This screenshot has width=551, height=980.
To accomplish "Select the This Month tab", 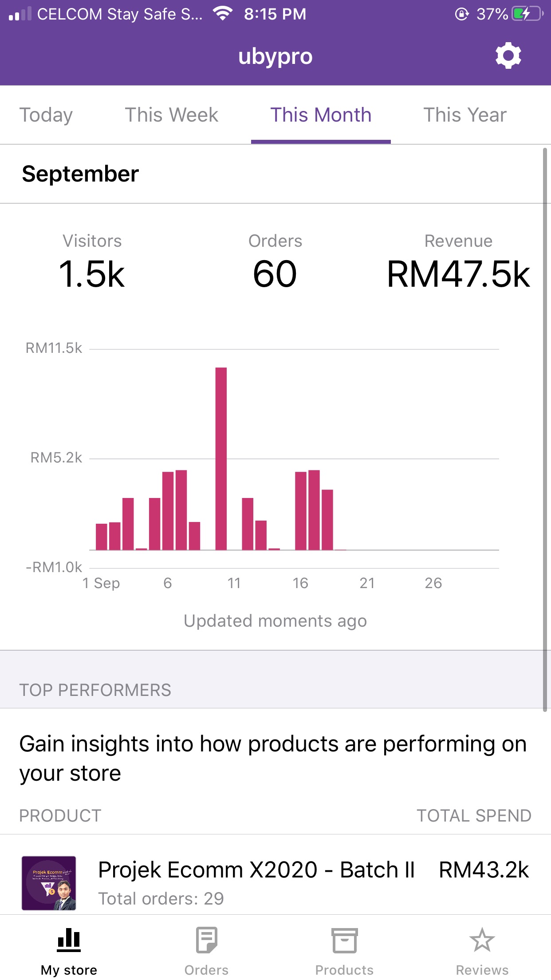I will 321,115.
